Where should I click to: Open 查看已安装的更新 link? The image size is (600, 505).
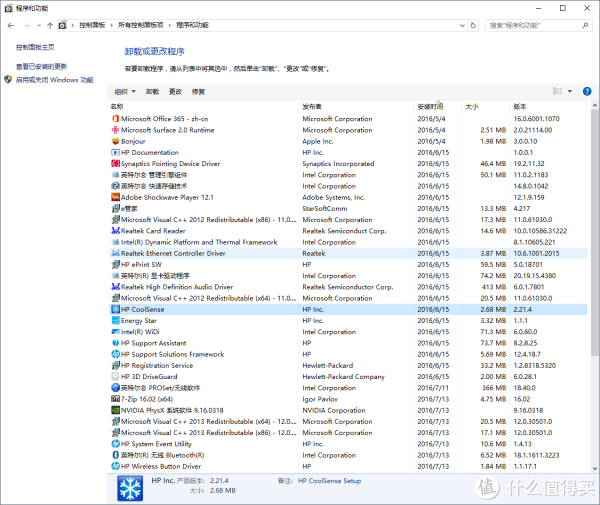point(41,67)
